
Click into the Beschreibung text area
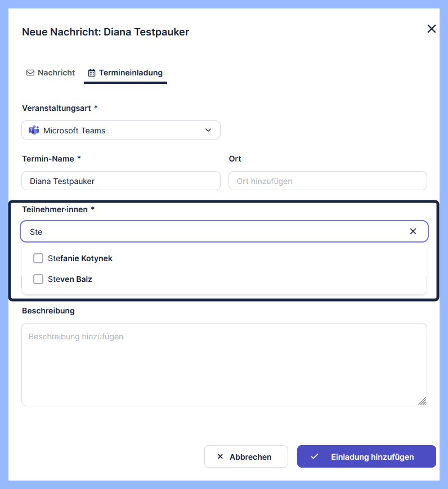coord(224,364)
